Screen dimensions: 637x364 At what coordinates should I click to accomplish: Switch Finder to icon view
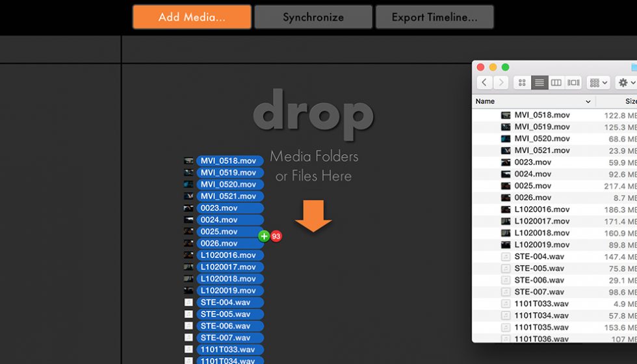point(522,83)
